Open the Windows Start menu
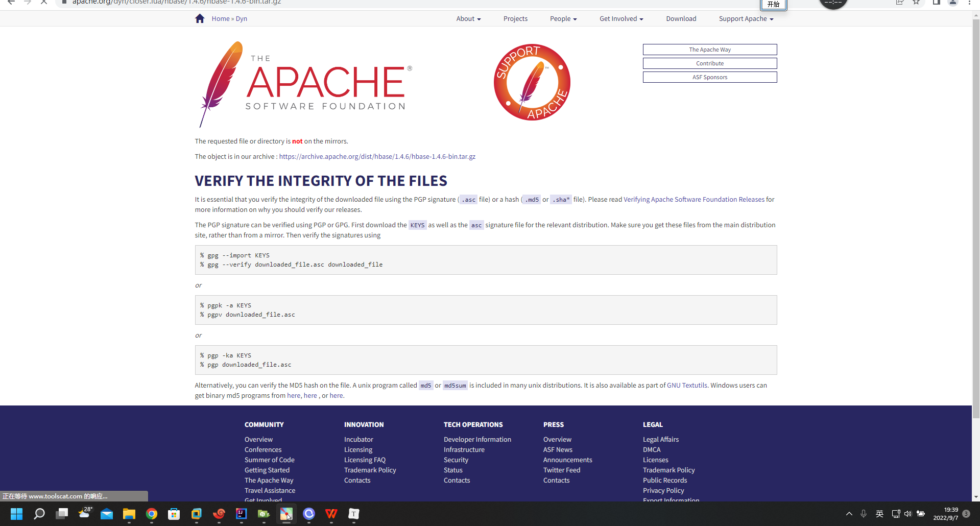Viewport: 980px width, 526px height. [x=16, y=514]
